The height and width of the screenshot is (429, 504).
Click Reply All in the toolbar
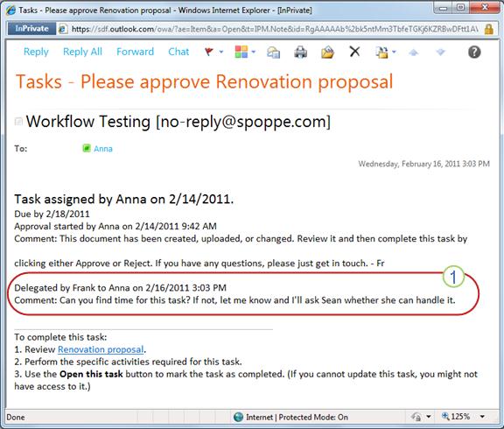(82, 52)
